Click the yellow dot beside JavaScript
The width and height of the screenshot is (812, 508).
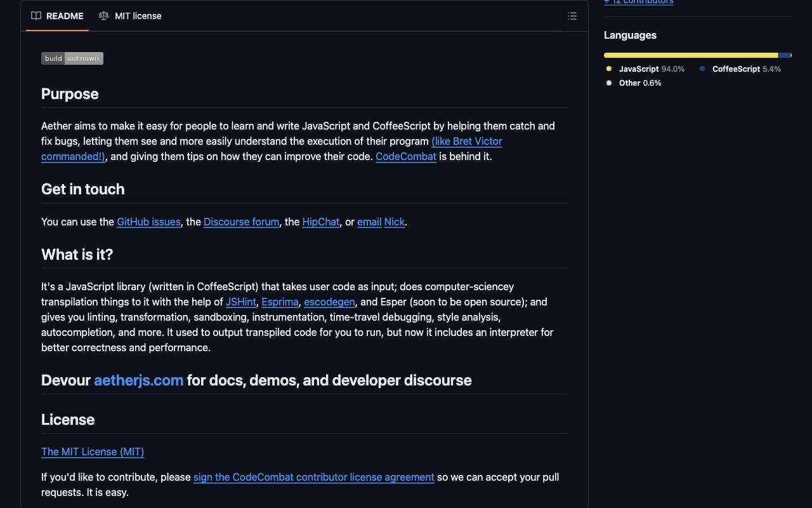609,69
